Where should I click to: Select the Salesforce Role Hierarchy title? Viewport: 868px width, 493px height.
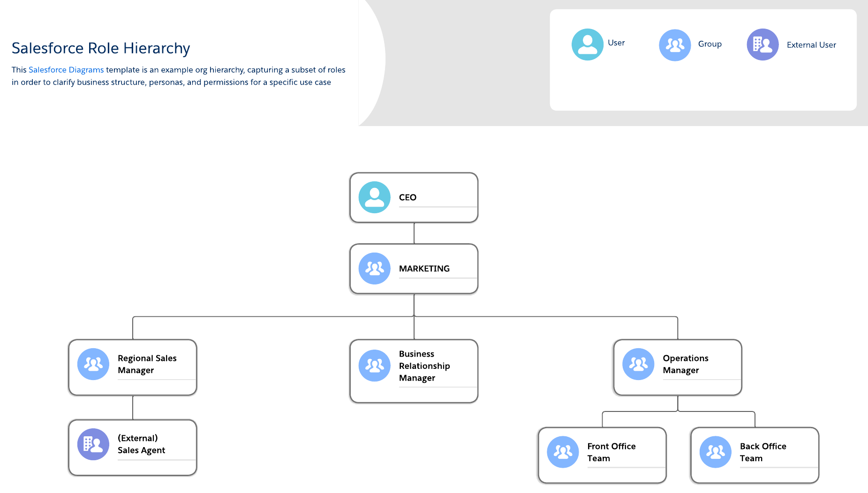coord(101,48)
